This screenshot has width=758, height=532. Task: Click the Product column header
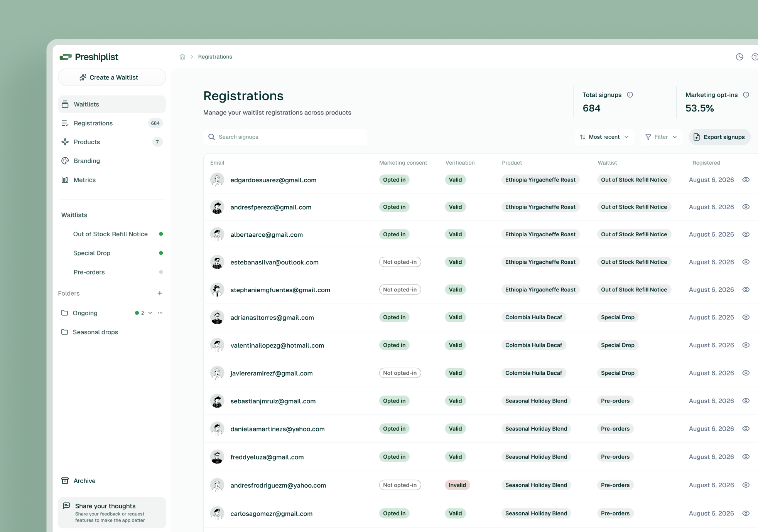coord(512,163)
